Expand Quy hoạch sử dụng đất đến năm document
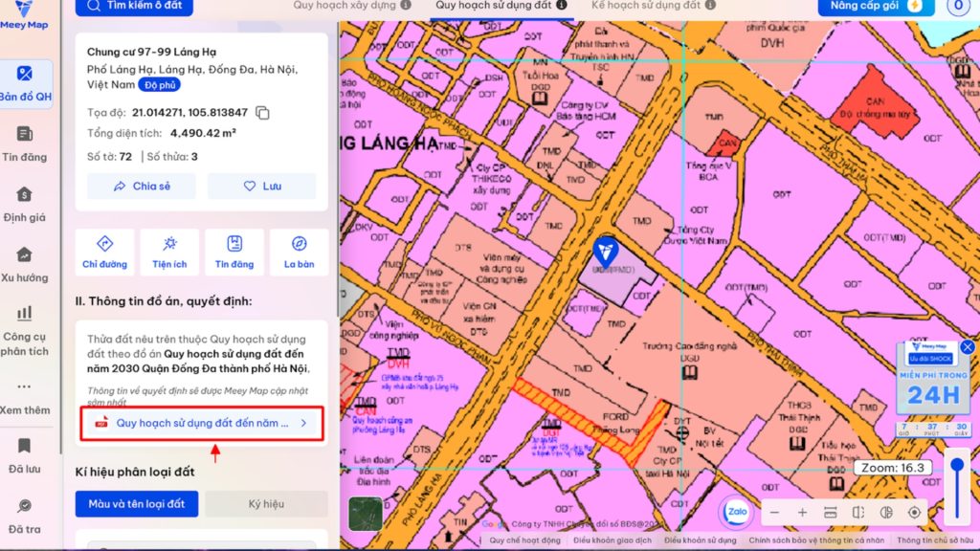The height and width of the screenshot is (551, 980). [x=202, y=423]
